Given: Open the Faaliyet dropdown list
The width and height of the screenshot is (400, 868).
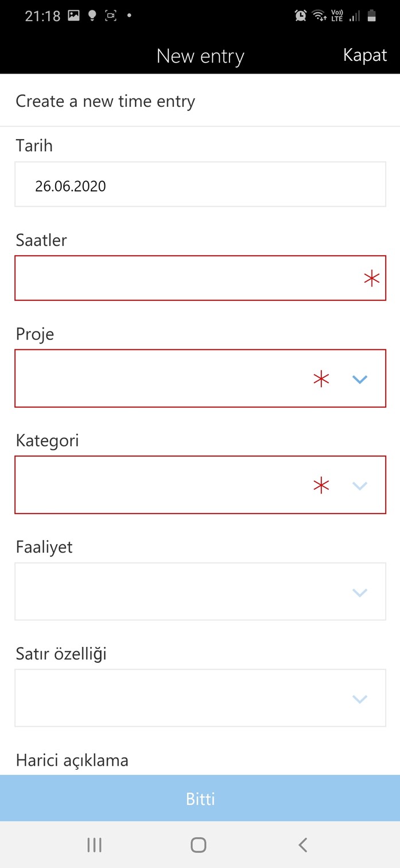Looking at the screenshot, I should point(200,592).
